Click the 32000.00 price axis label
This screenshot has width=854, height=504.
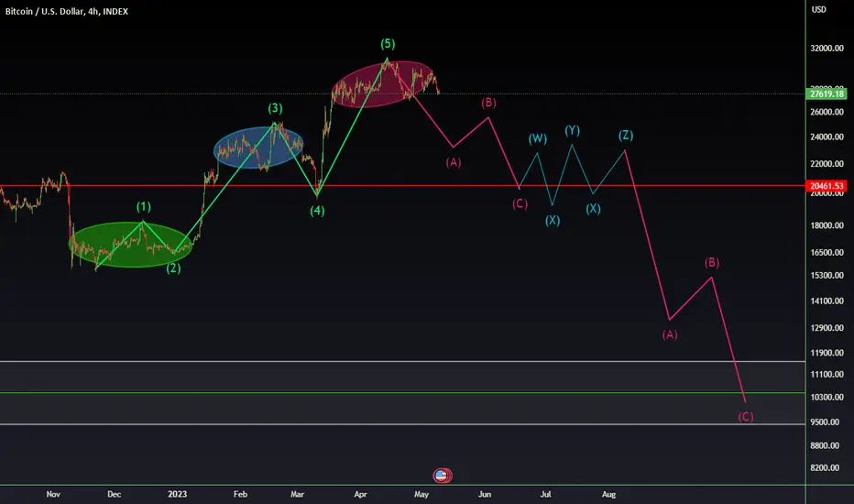pyautogui.click(x=827, y=49)
